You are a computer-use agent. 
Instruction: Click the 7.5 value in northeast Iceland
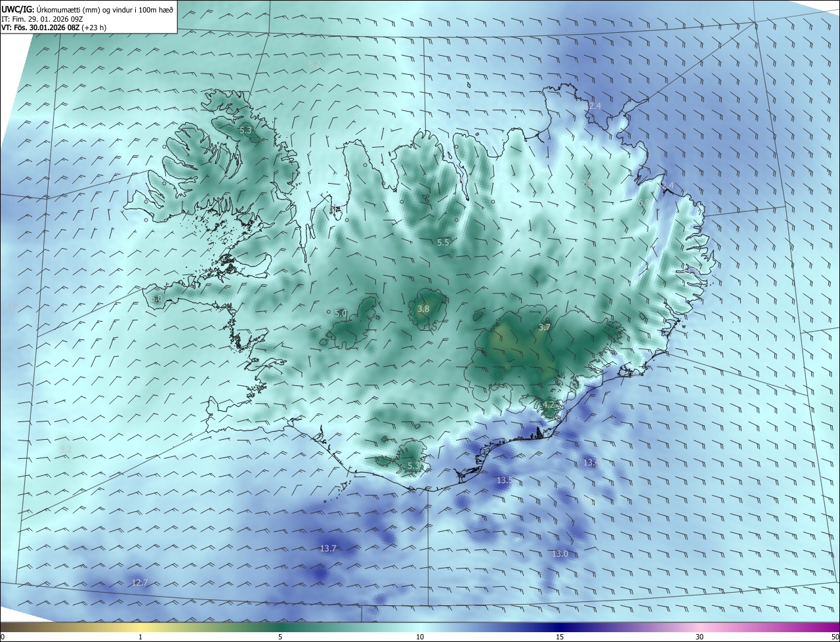point(587,183)
